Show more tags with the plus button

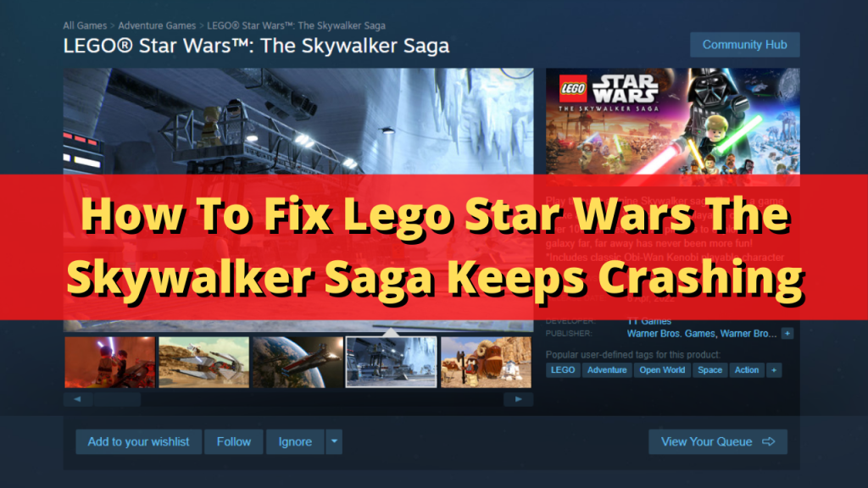coord(774,369)
